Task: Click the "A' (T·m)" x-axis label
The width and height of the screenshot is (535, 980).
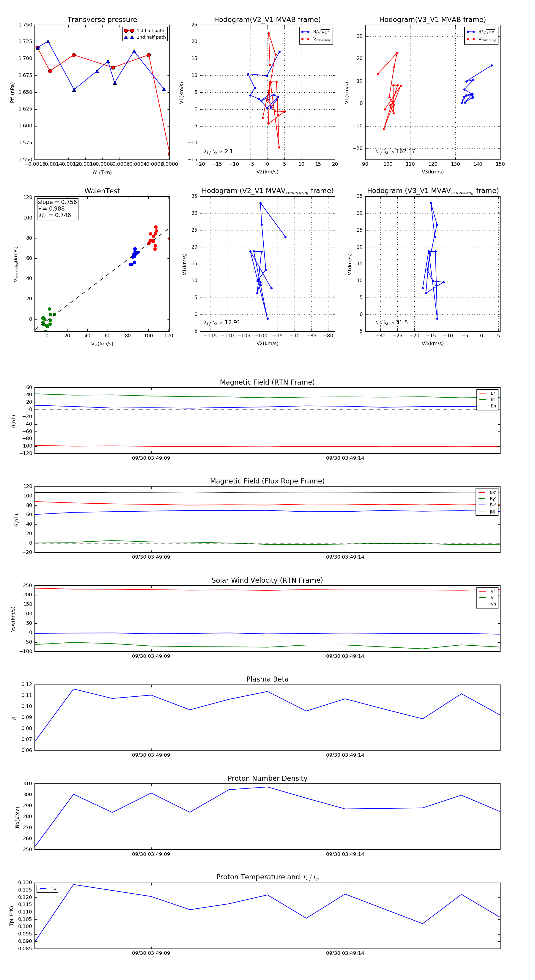Action: [102, 172]
